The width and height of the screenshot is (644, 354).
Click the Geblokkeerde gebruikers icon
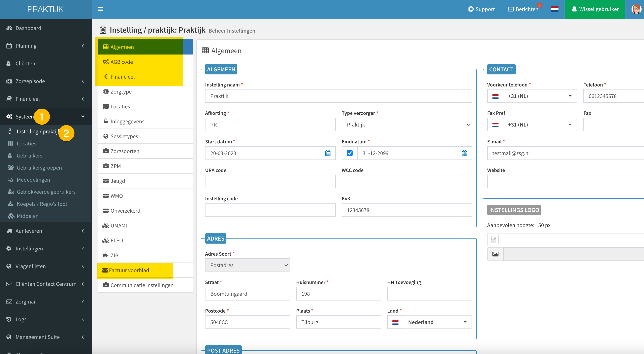(x=11, y=192)
